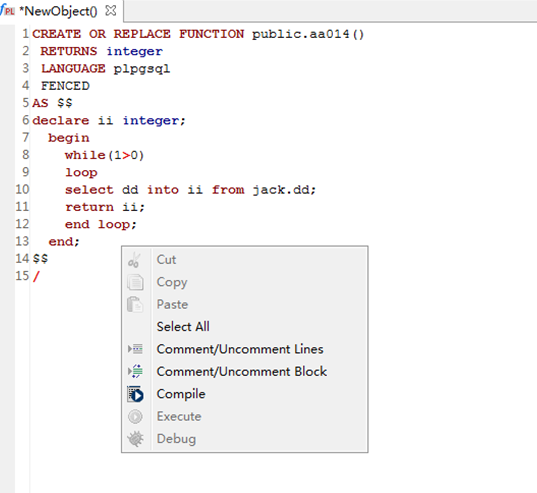537x493 pixels.
Task: Click the Compile icon in context menu
Action: point(135,394)
